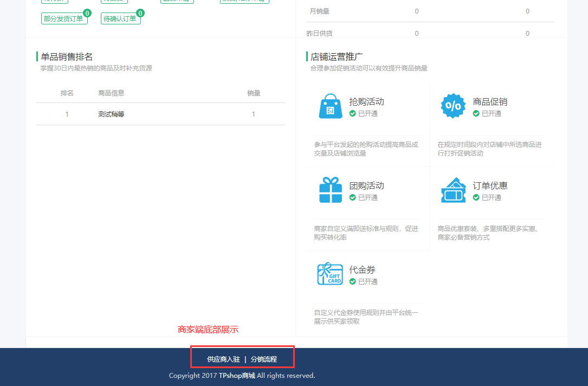Click the 代金券 gift card icon
The image size is (588, 386).
331,274
